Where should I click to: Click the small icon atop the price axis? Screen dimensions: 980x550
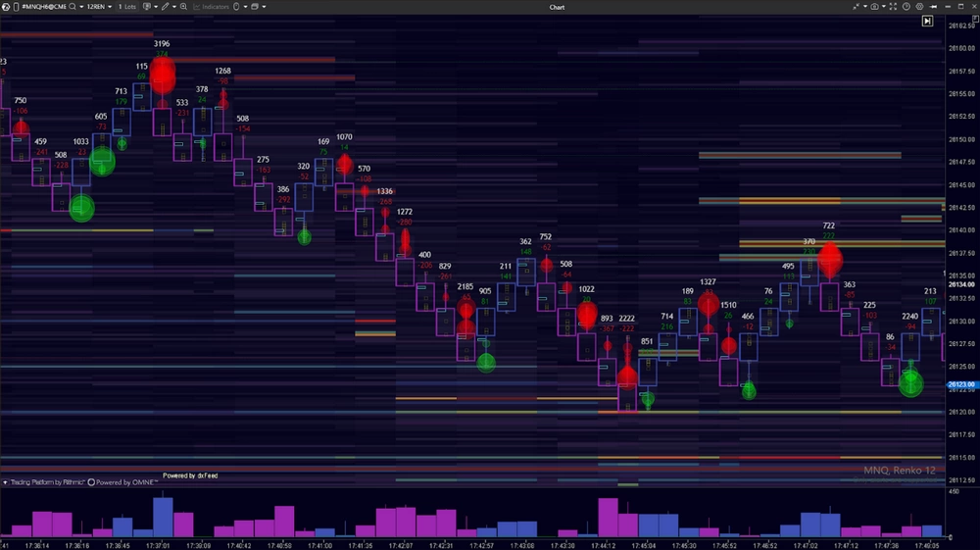[976, 19]
